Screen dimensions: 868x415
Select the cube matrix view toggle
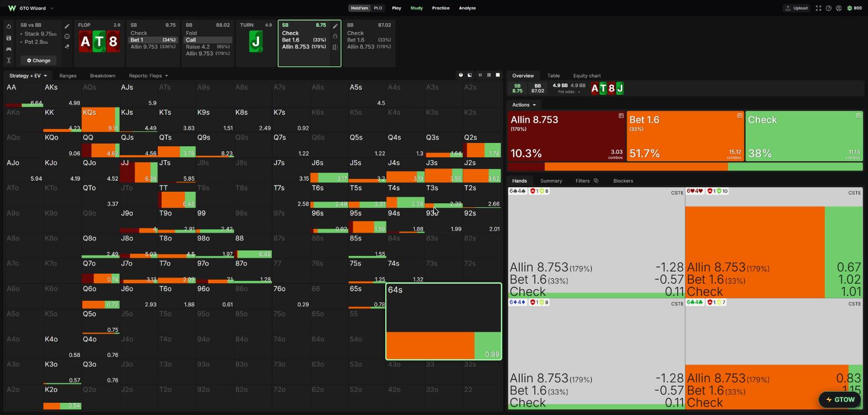pyautogui.click(x=461, y=75)
